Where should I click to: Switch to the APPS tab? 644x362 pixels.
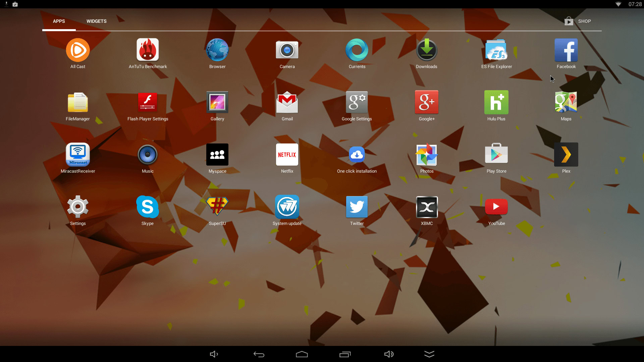click(59, 21)
